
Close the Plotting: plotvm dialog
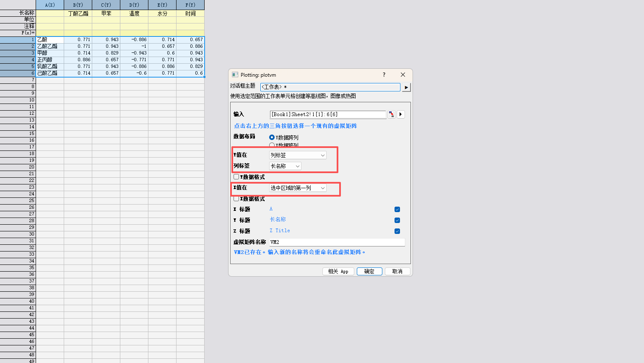[402, 75]
